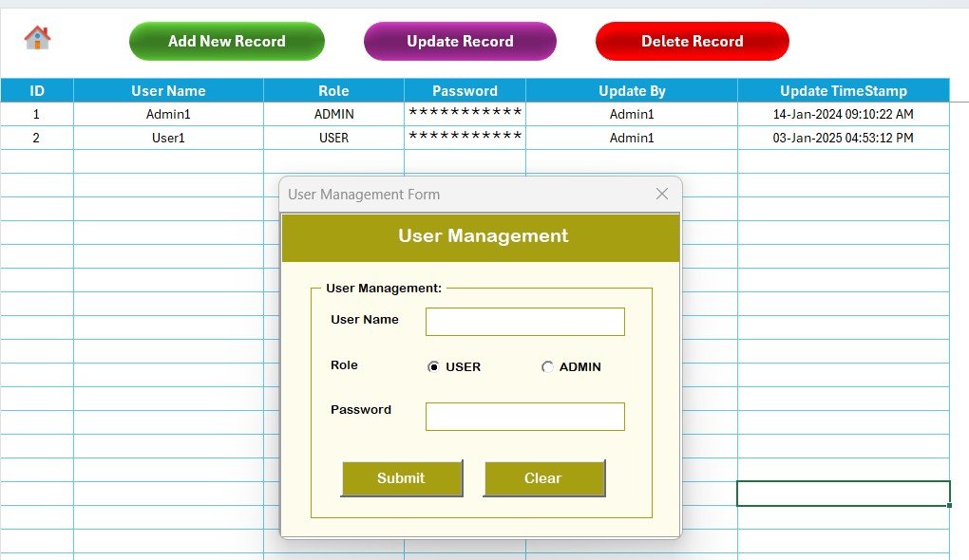Select the Admin1 user name cell
The width and height of the screenshot is (969, 560).
[x=168, y=114]
